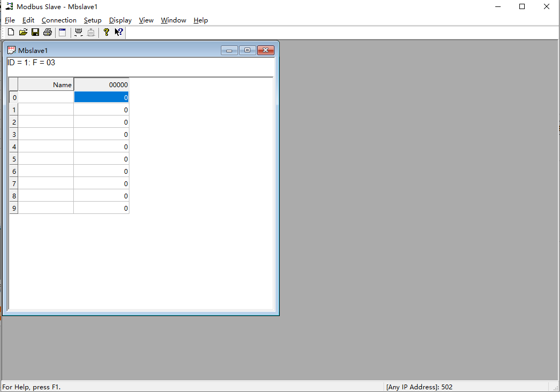Screen dimensions: 560x392
Task: Select the value cell in row 3
Action: [102, 134]
